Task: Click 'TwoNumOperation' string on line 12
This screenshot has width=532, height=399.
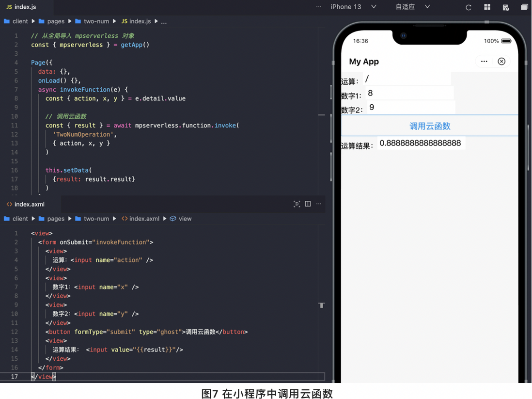Action: [83, 134]
